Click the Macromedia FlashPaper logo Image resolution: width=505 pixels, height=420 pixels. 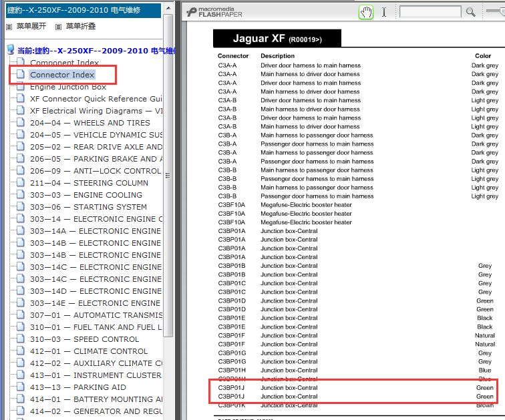coord(214,12)
